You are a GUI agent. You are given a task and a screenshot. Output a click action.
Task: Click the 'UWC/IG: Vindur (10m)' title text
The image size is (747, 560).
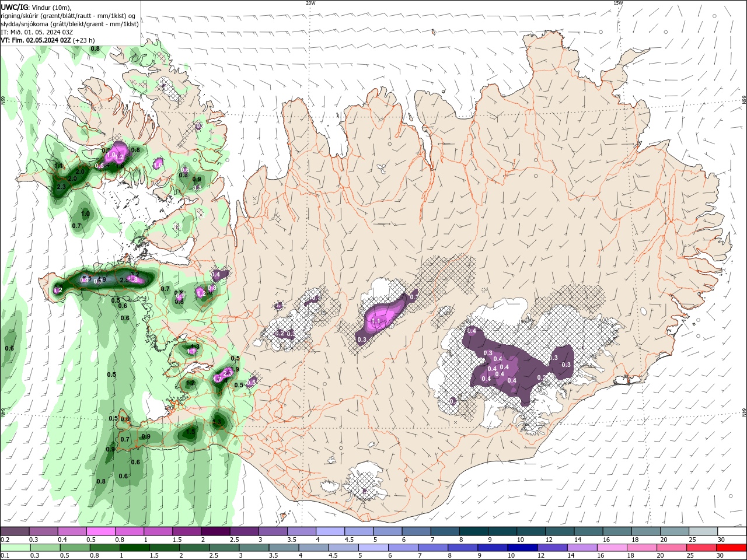point(35,7)
